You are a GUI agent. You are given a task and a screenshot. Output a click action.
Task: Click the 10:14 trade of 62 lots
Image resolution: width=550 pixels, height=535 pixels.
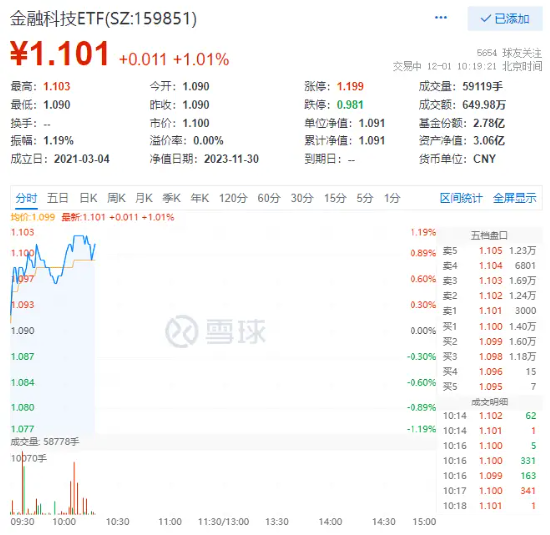point(489,416)
